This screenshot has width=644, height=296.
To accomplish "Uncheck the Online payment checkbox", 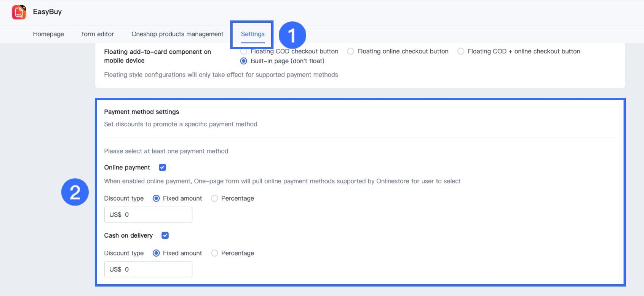I will pos(163,168).
